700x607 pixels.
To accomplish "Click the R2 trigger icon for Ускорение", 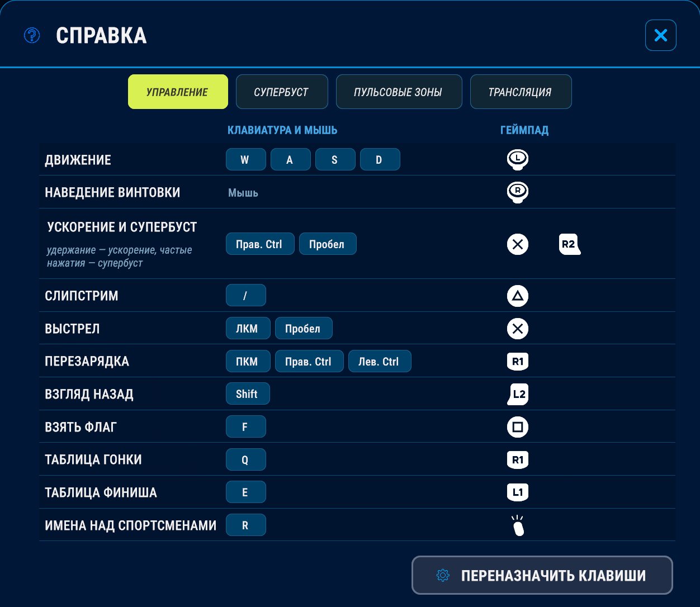I will tap(570, 244).
